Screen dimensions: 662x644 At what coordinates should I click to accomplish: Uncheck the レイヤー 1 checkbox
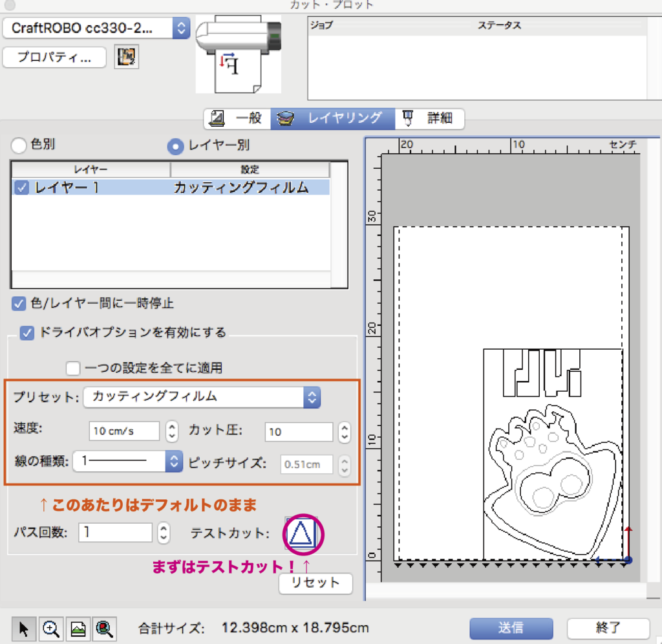21,187
